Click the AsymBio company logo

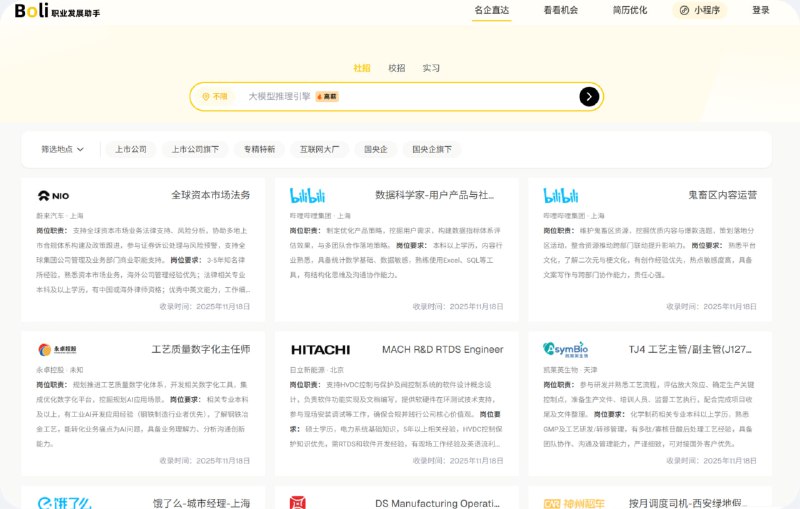click(565, 349)
